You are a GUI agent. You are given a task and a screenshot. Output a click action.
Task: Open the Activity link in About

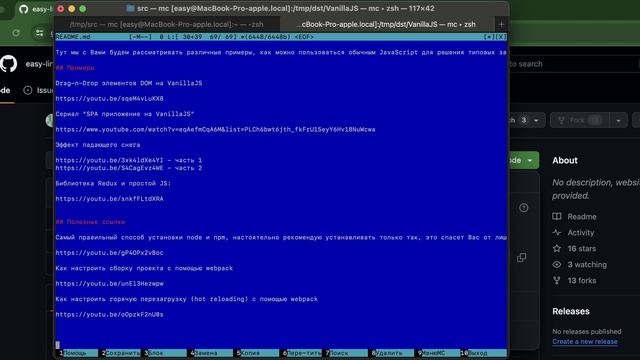click(x=580, y=233)
